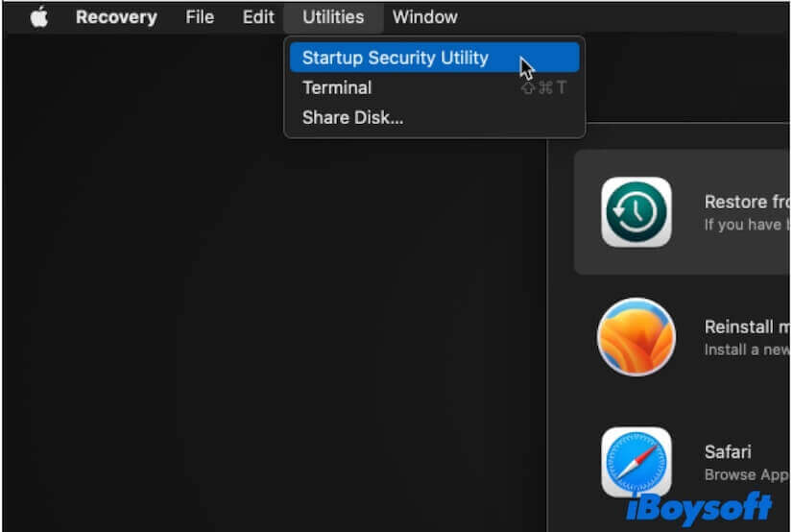Viewport: 792px width, 532px height.
Task: Click the 'If you have' description text
Action: point(746,225)
